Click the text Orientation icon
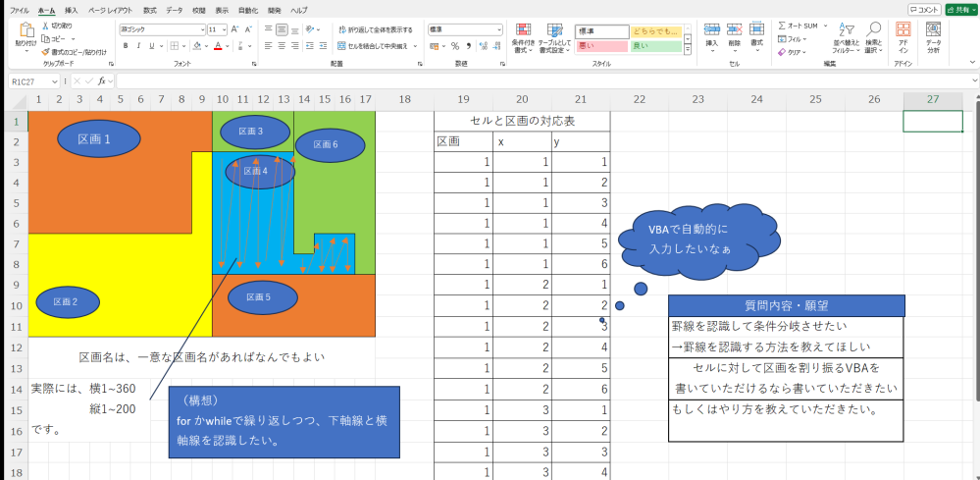Image resolution: width=980 pixels, height=480 pixels. coord(310,29)
